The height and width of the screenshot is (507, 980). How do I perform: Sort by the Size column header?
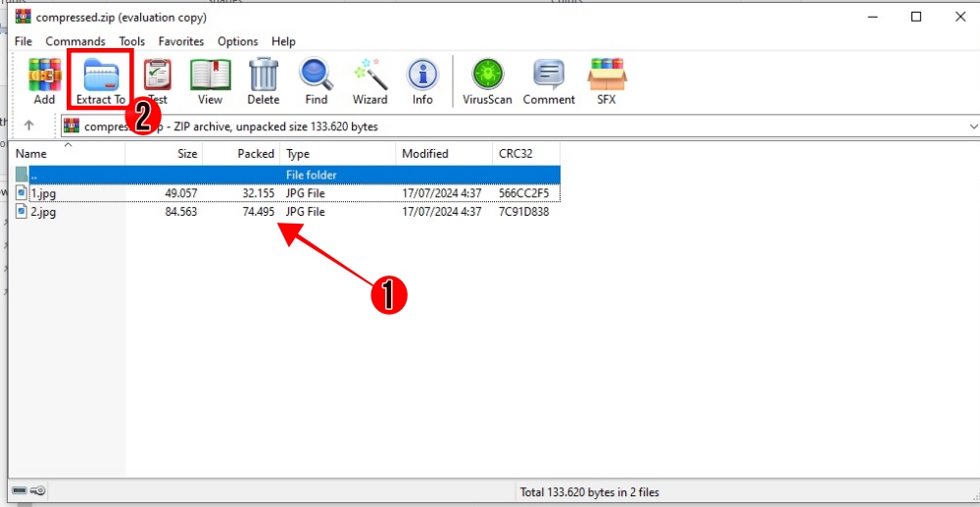coord(164,154)
